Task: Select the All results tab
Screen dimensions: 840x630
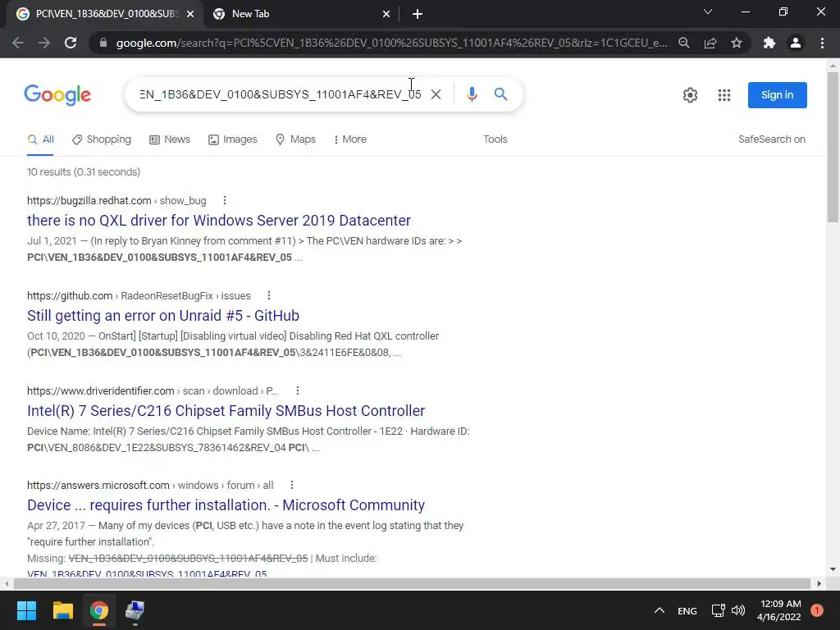Action: pyautogui.click(x=41, y=139)
